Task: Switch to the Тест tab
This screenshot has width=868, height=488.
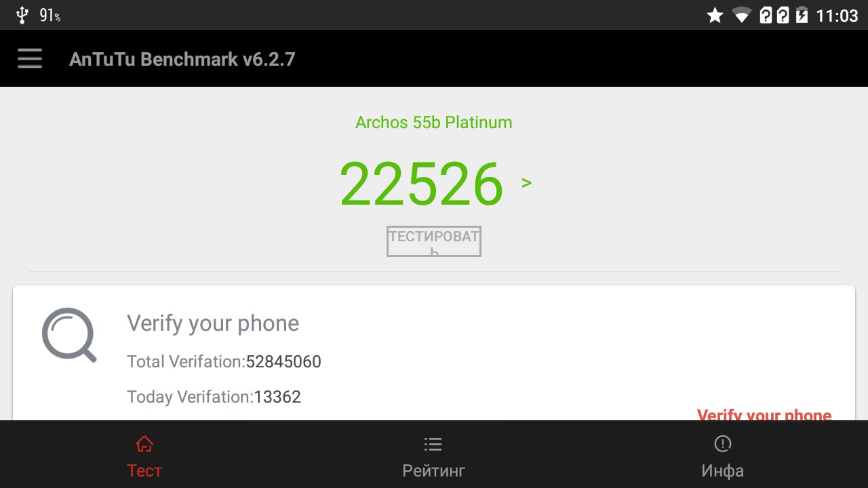Action: pyautogui.click(x=144, y=457)
